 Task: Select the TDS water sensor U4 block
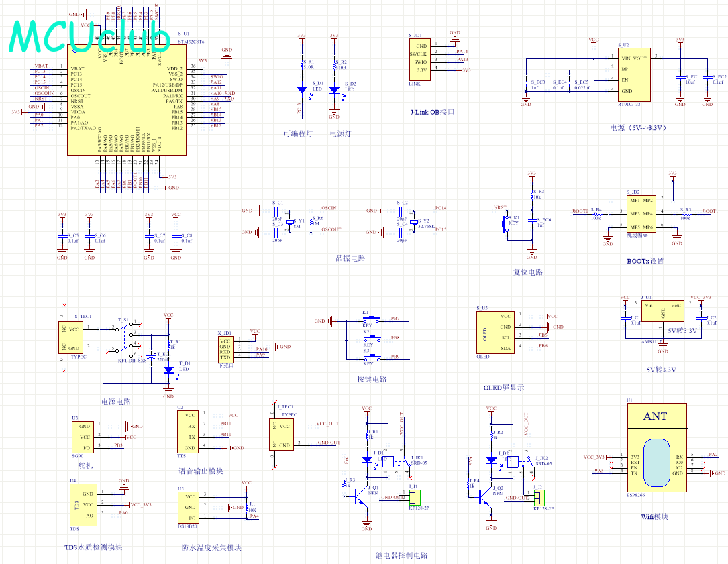pyautogui.click(x=84, y=505)
